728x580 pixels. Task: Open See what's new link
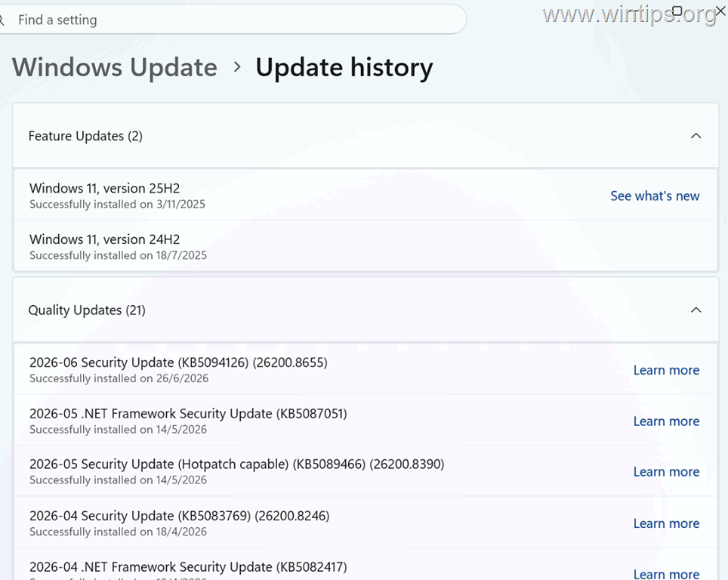[655, 196]
